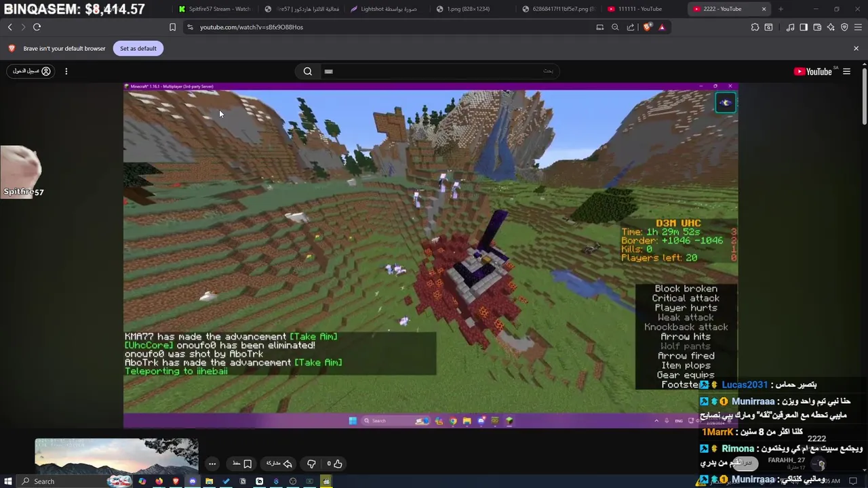Open the playlist music note icon
868x488 pixels.
(x=791, y=27)
